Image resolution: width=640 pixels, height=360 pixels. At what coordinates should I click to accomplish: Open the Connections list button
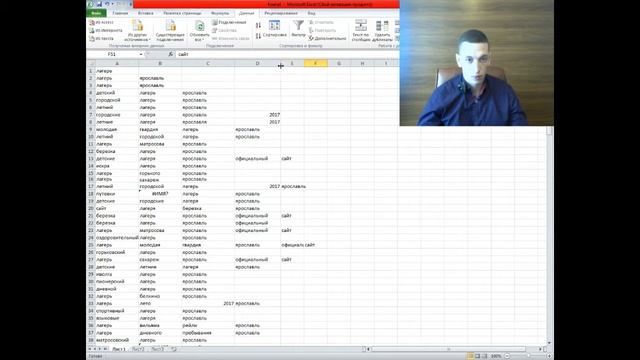229,22
